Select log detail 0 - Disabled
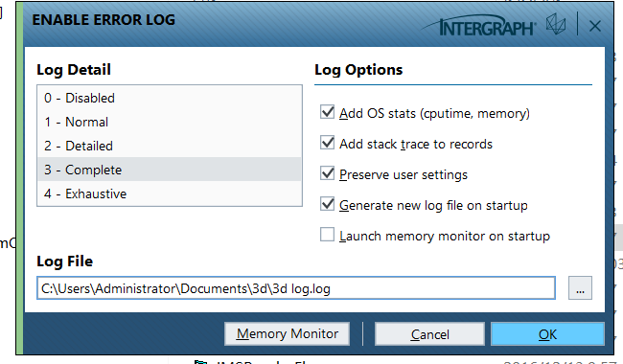The width and height of the screenshot is (623, 364). 170,98
